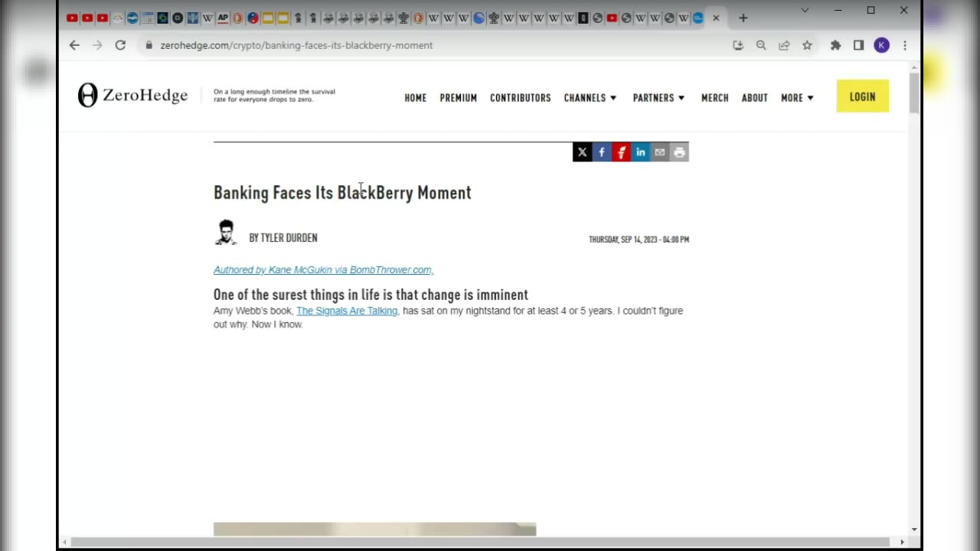Image resolution: width=980 pixels, height=551 pixels.
Task: Share article on Flipboard
Action: (x=621, y=152)
